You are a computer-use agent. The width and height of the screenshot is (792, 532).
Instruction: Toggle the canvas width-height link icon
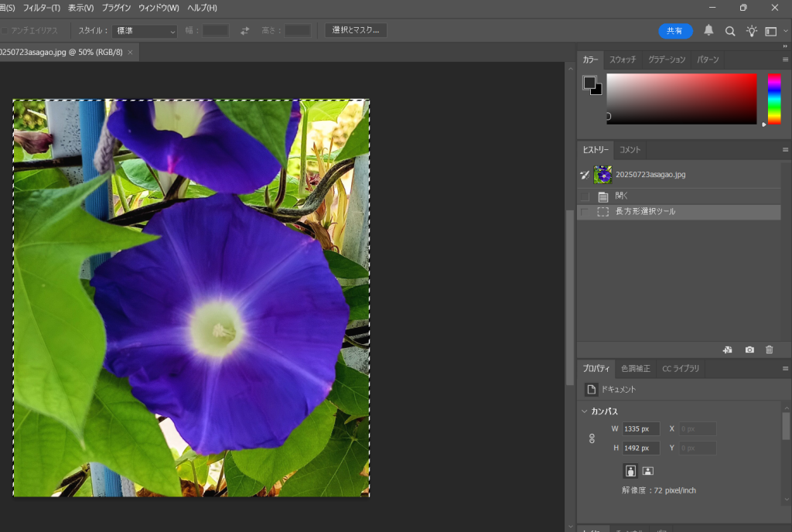592,438
